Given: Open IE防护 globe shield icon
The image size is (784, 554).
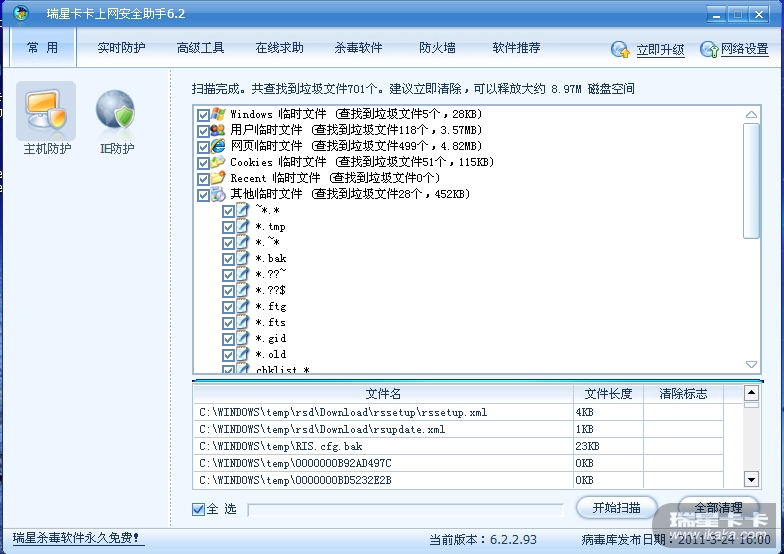Looking at the screenshot, I should (x=116, y=111).
